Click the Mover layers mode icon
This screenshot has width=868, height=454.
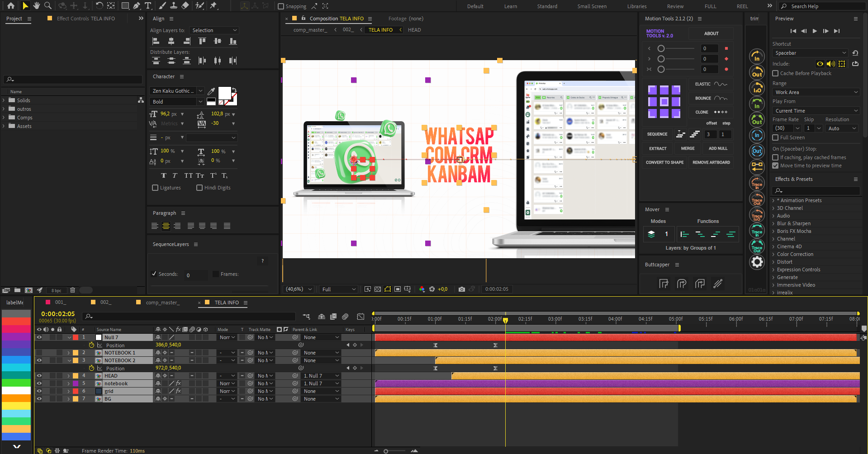[x=651, y=234]
